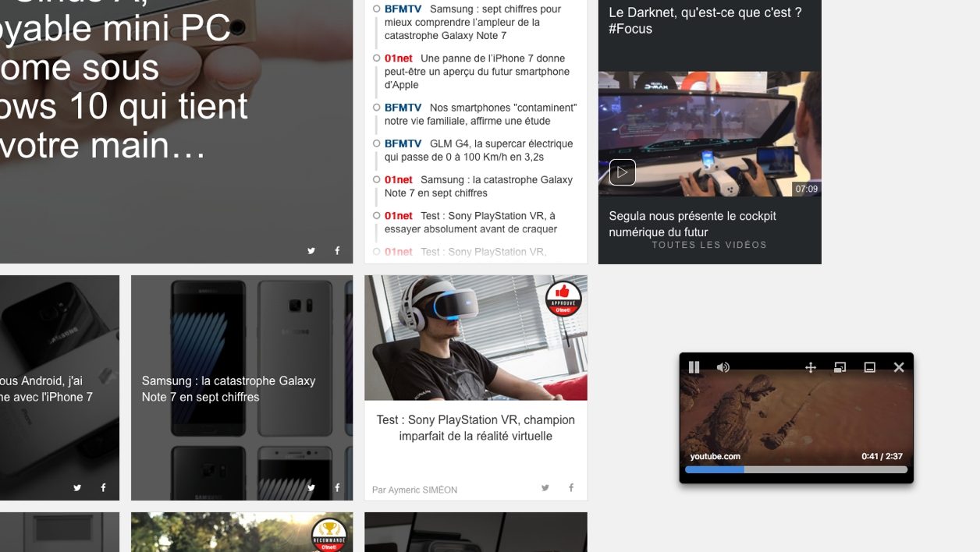Close the floating video player
Viewport: 980px width, 552px height.
pyautogui.click(x=899, y=367)
